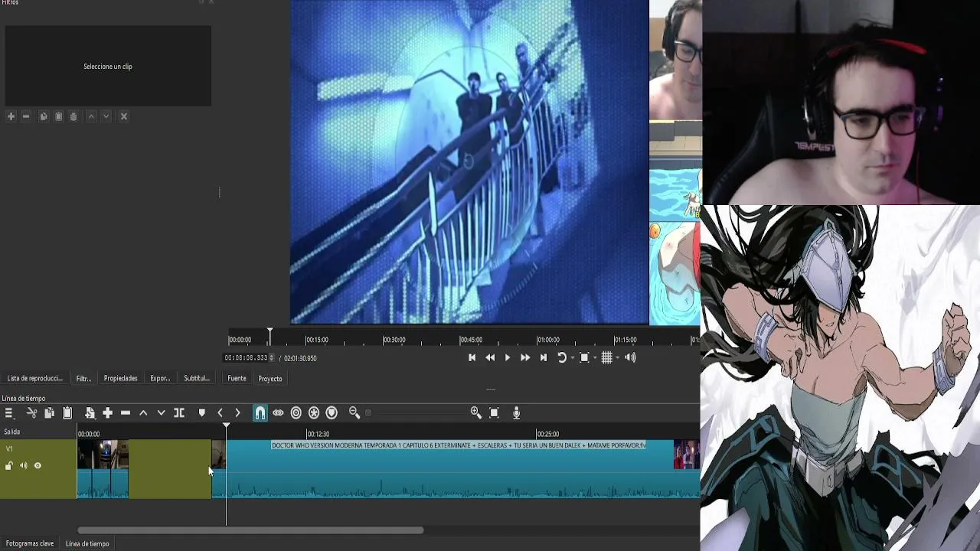Open player volume control

(x=630, y=357)
